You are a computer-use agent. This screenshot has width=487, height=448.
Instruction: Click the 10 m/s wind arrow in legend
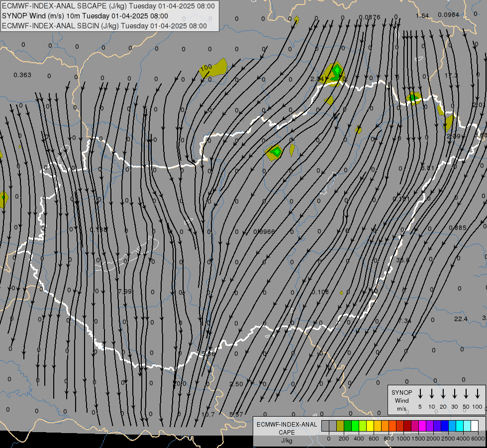tap(431, 394)
